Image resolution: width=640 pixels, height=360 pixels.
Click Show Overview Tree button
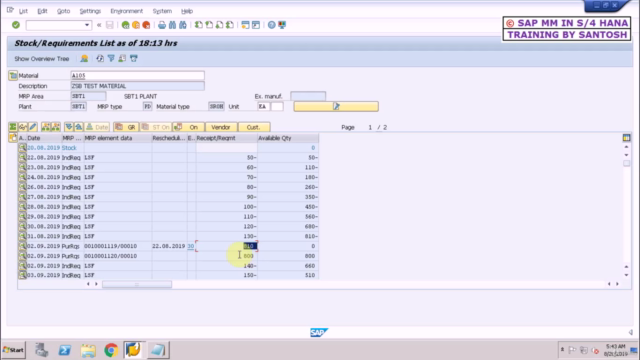click(42, 59)
